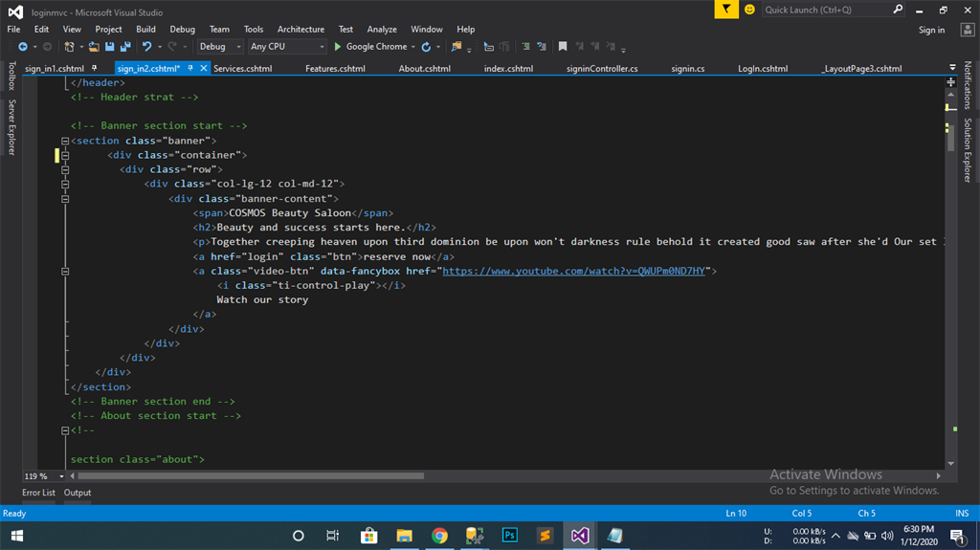The image size is (980, 550).
Task: Click the Save All toolbar icon
Action: coord(125,46)
